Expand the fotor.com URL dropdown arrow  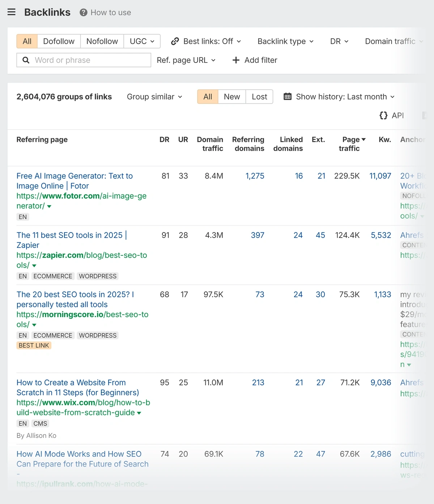point(49,206)
